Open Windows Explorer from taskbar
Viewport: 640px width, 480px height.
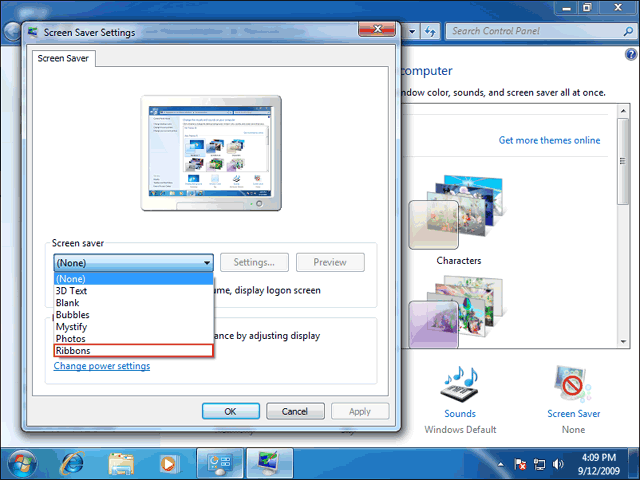point(121,464)
